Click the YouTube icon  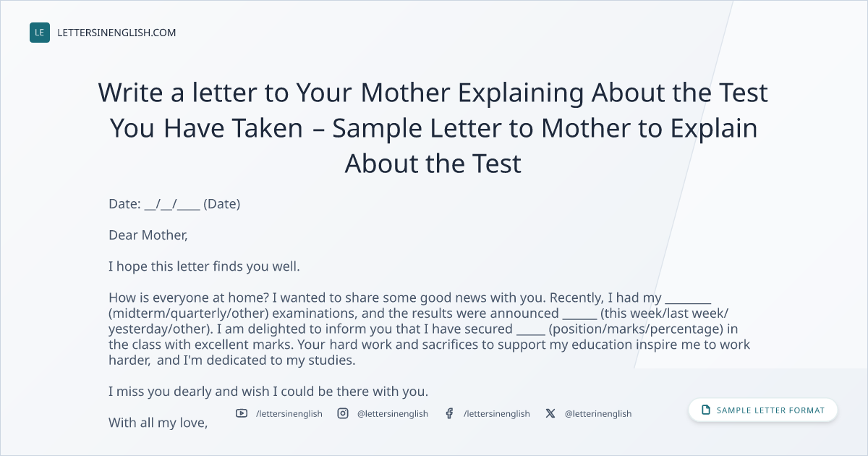pyautogui.click(x=241, y=413)
